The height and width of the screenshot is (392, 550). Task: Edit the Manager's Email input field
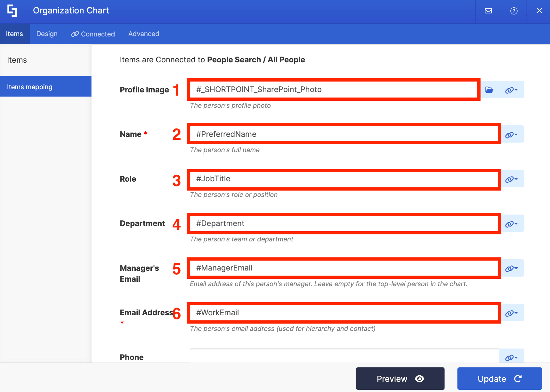tap(344, 268)
